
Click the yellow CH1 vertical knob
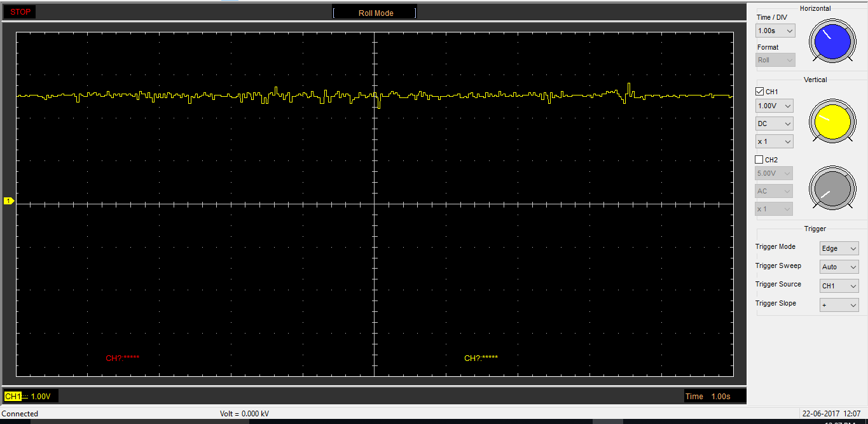point(832,121)
